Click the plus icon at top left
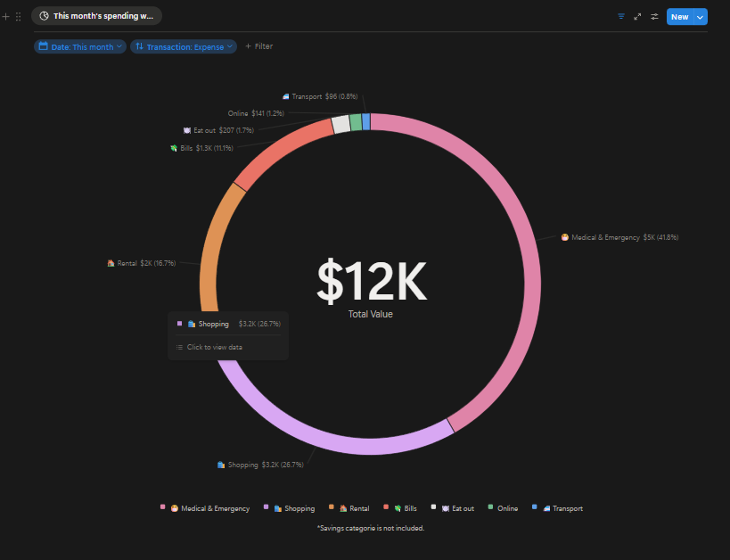 tap(5, 16)
